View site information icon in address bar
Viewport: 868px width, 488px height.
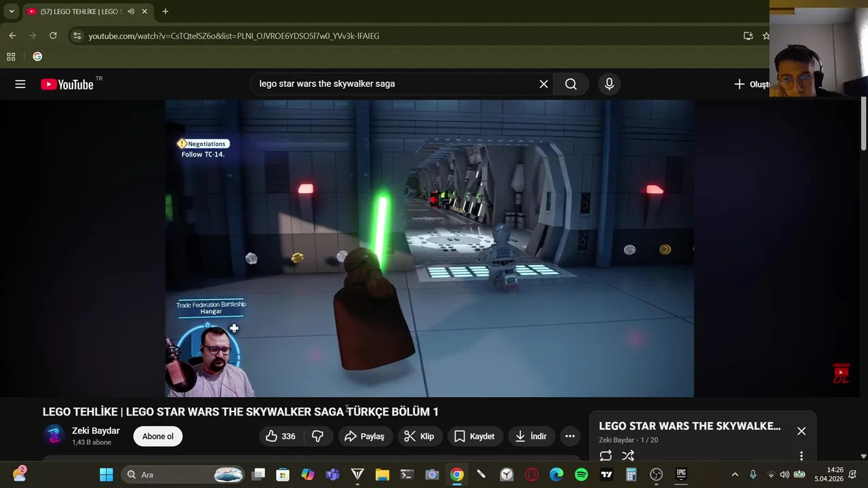[x=77, y=36]
